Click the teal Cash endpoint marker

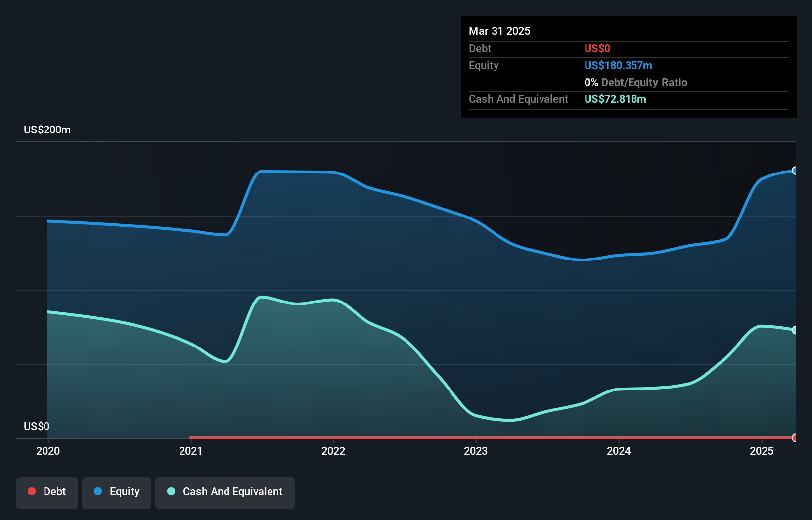coord(795,330)
